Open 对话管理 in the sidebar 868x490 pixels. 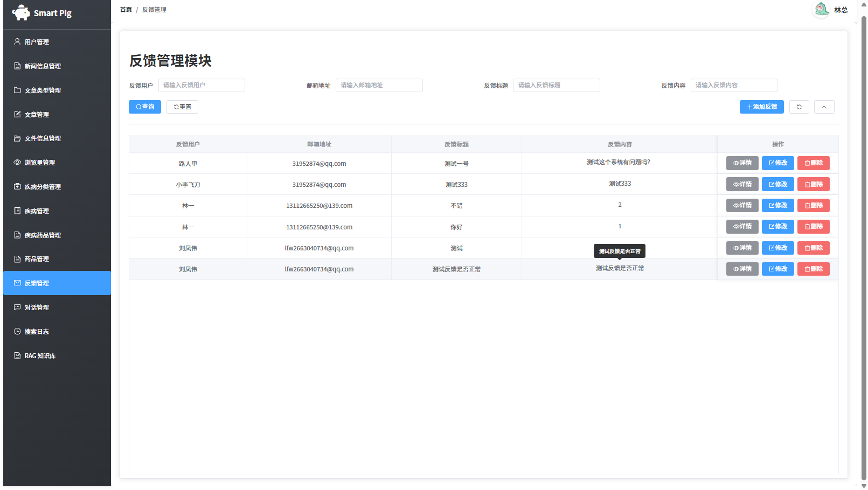[x=57, y=307]
